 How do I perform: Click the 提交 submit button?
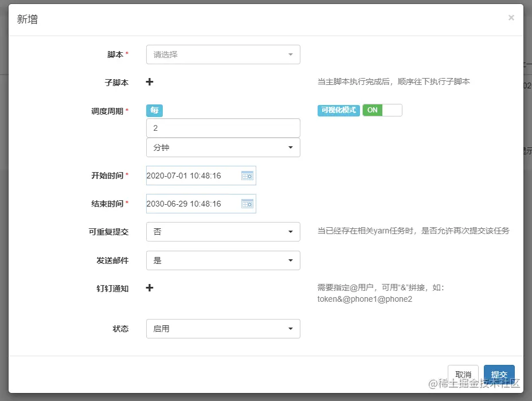(x=499, y=374)
